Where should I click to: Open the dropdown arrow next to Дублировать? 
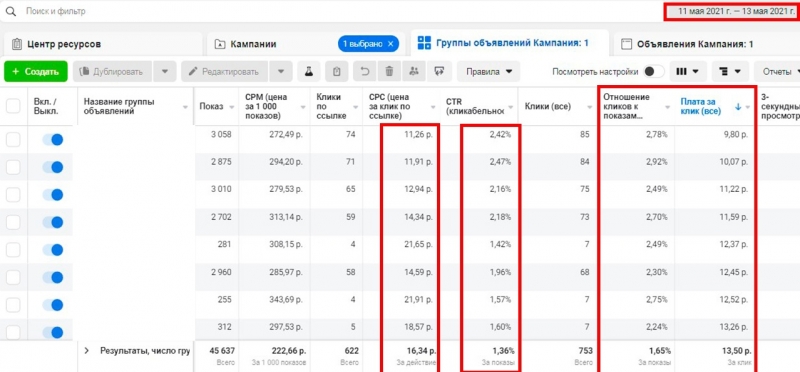tap(165, 71)
